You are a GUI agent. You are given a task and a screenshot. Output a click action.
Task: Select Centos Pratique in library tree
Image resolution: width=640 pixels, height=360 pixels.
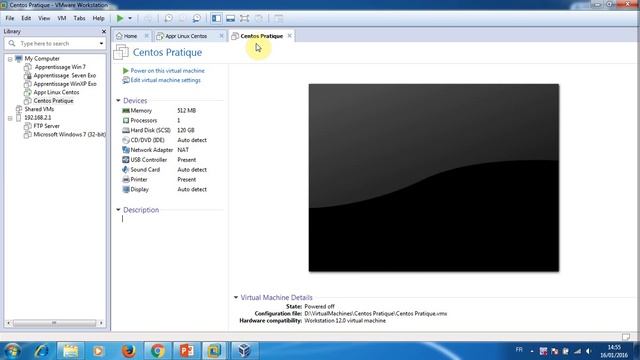coord(53,101)
